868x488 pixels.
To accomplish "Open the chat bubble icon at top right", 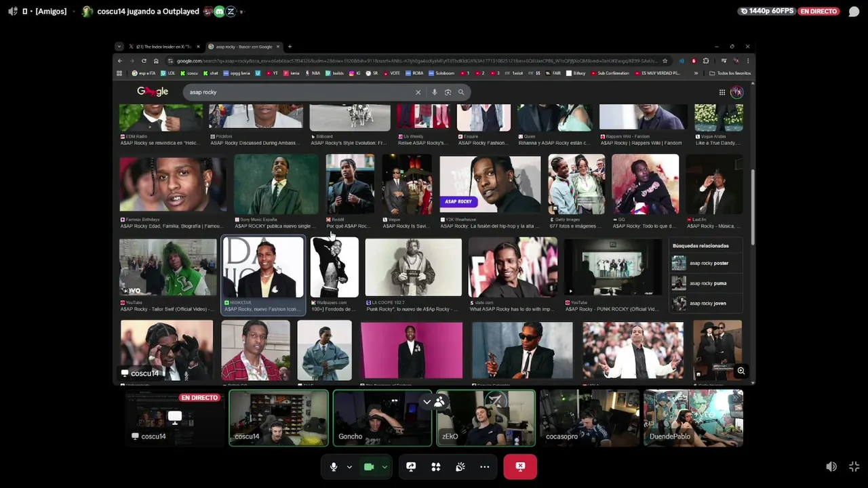I will (854, 12).
